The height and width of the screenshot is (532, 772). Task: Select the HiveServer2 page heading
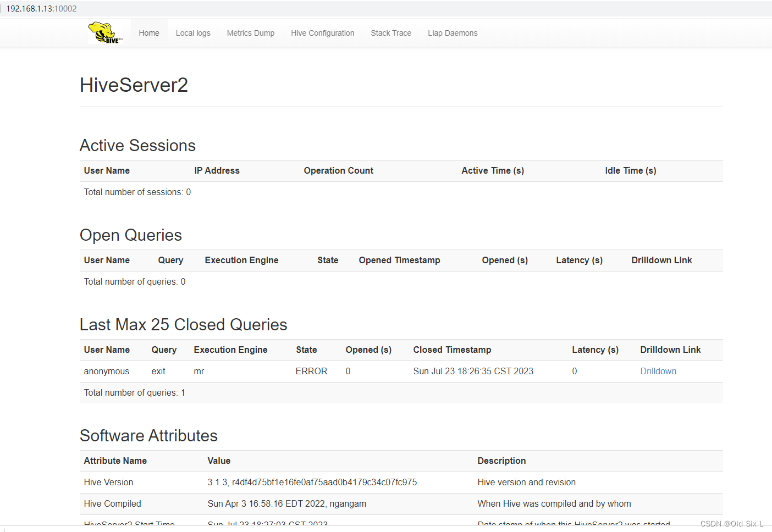pos(134,85)
